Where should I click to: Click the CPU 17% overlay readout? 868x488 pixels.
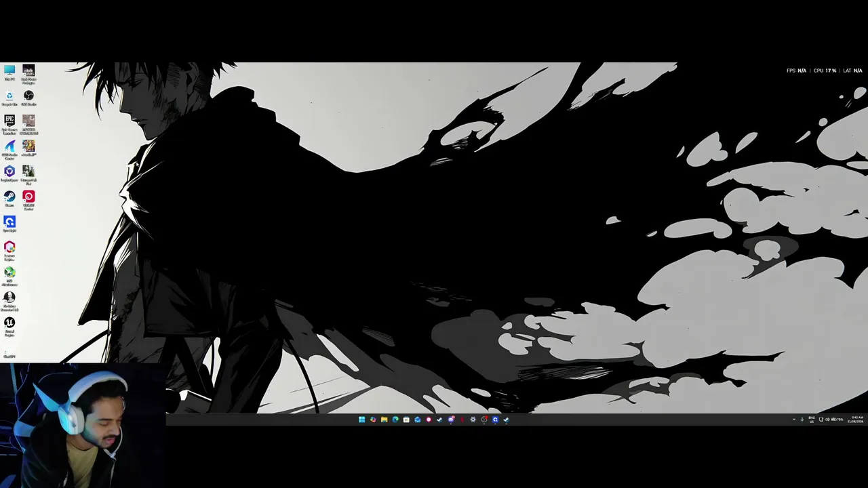click(x=825, y=70)
